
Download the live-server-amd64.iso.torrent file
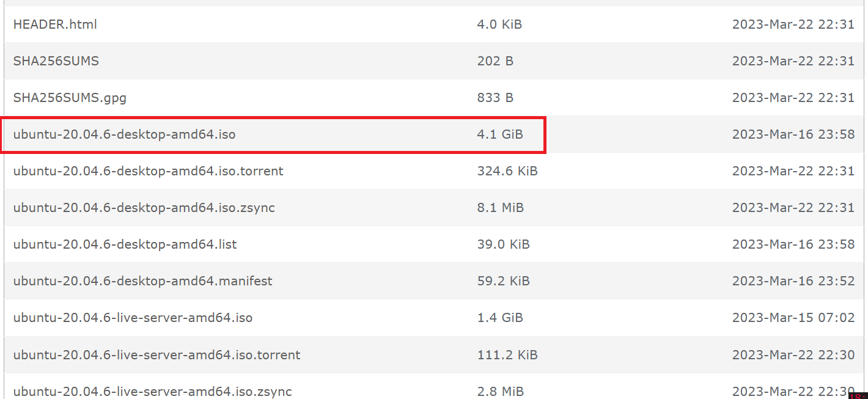pyautogui.click(x=156, y=354)
